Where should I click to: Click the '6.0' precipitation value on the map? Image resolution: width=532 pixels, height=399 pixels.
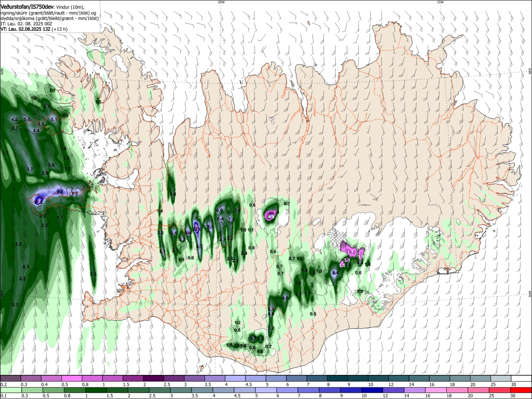coord(220,210)
